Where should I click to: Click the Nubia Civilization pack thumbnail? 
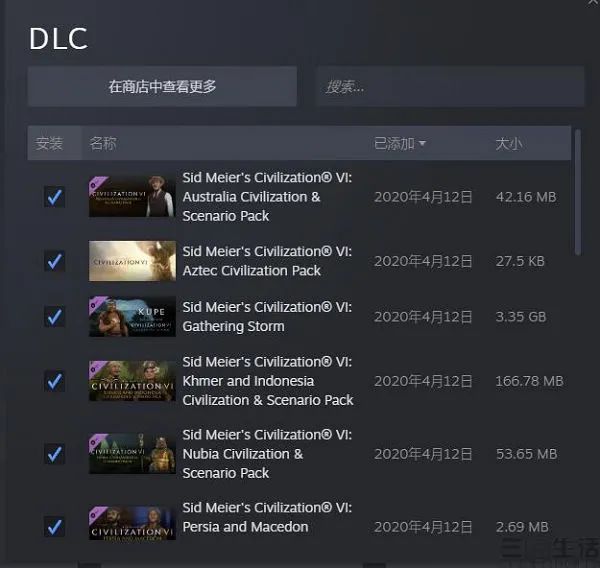(132, 454)
